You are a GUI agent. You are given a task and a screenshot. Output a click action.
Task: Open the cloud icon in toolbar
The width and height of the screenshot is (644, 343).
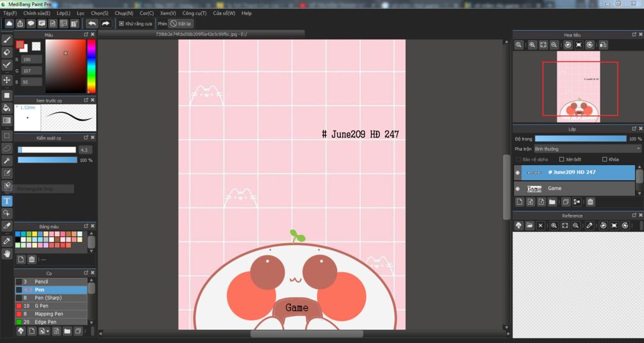(9, 23)
